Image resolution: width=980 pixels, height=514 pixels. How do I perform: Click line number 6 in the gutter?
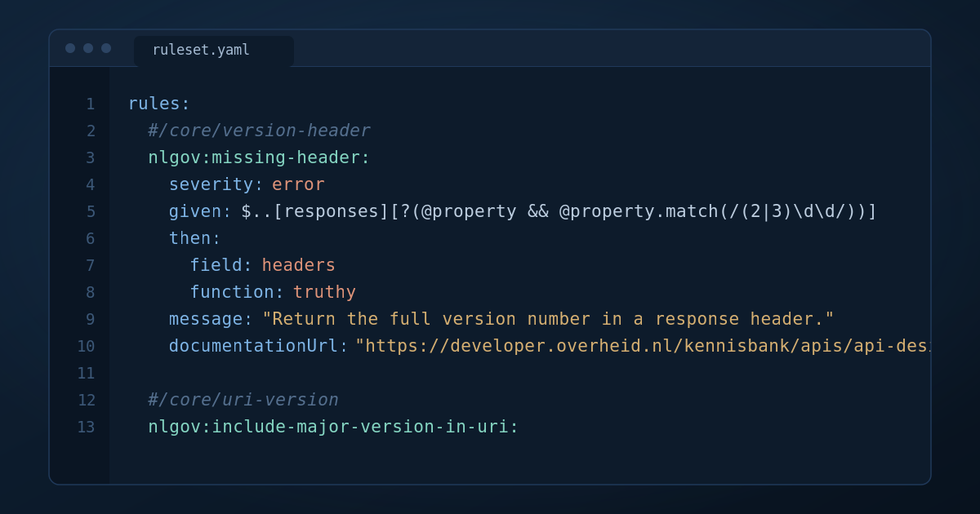point(91,238)
